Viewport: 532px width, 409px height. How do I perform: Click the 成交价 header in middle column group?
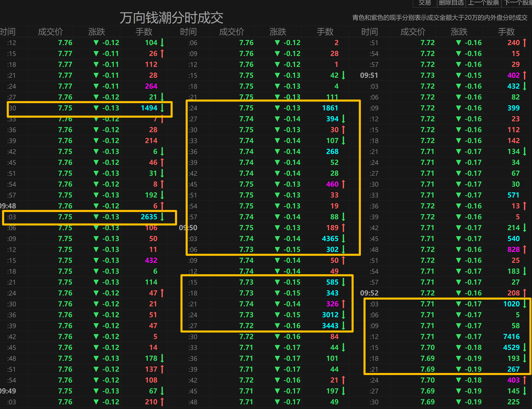[x=232, y=32]
